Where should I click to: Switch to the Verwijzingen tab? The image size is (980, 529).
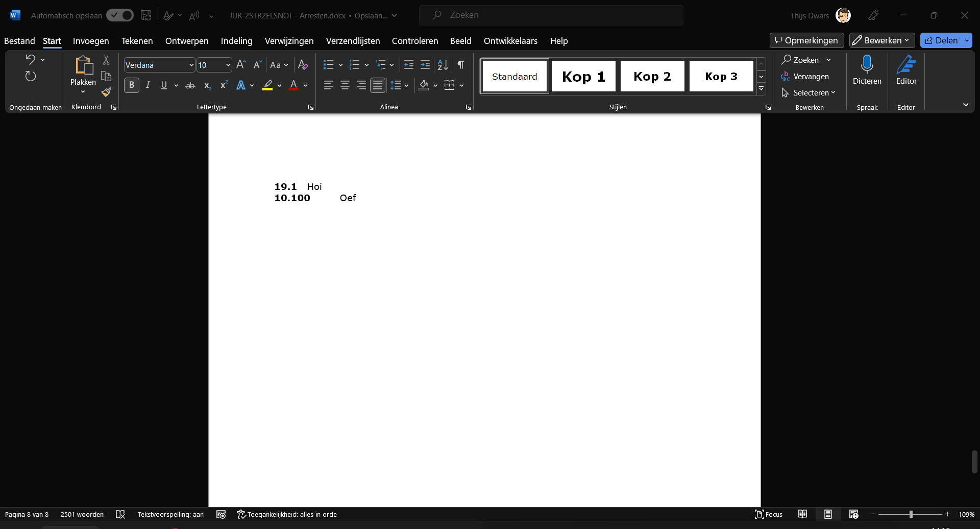click(x=289, y=41)
